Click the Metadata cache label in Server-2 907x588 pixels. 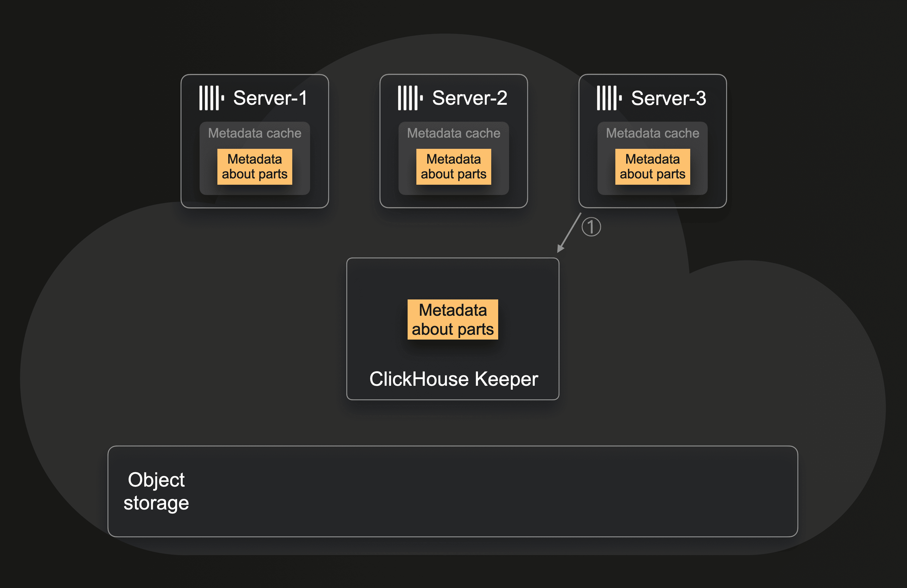tap(453, 133)
